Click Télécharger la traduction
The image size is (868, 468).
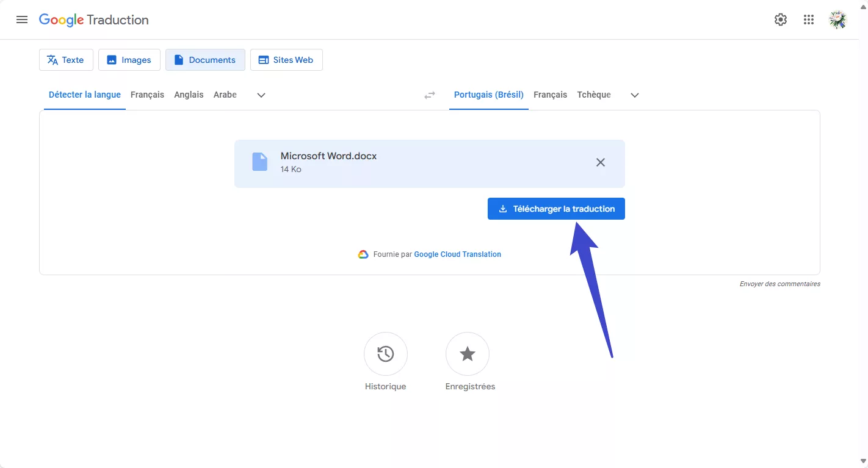tap(555, 208)
